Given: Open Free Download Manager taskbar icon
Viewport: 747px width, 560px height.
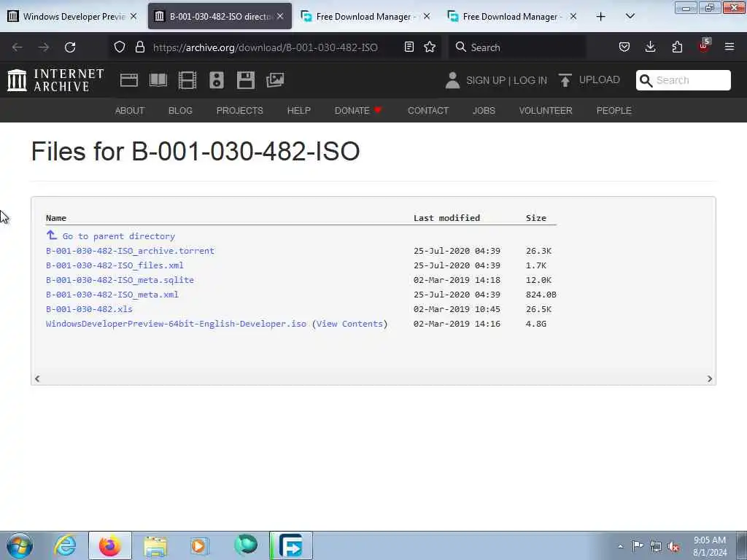Looking at the screenshot, I should [x=291, y=545].
